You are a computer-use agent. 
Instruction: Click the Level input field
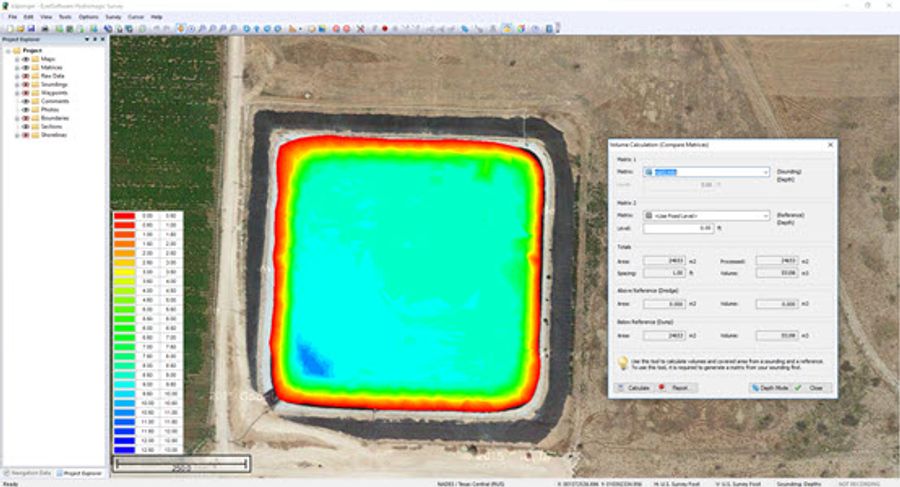678,229
